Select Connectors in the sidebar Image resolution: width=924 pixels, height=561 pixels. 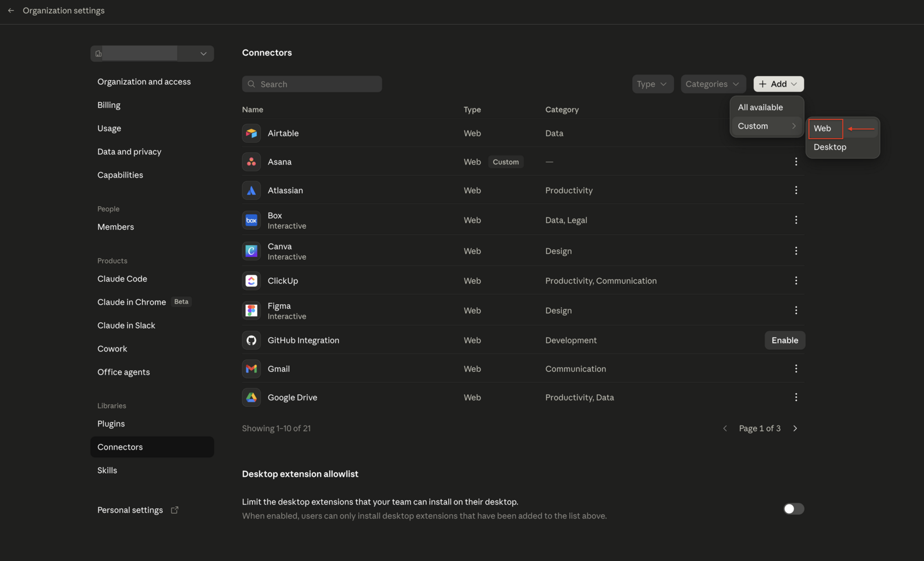(152, 447)
